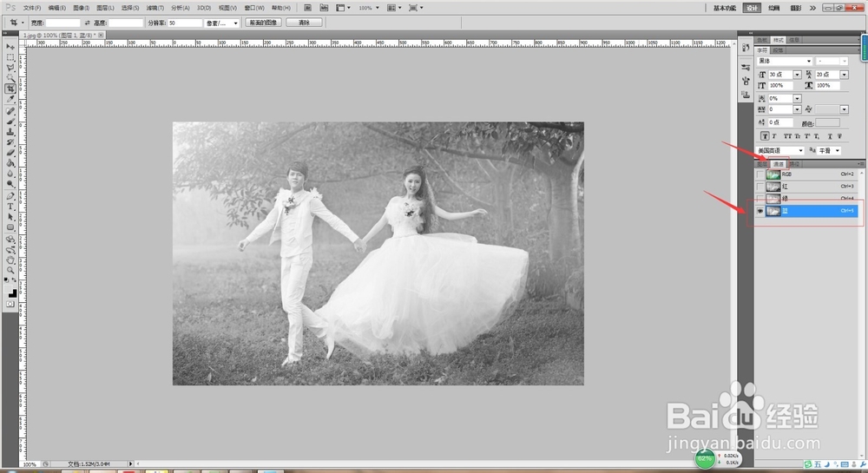Image resolution: width=868 pixels, height=473 pixels.
Task: Swap width and height values icon
Action: point(87,23)
